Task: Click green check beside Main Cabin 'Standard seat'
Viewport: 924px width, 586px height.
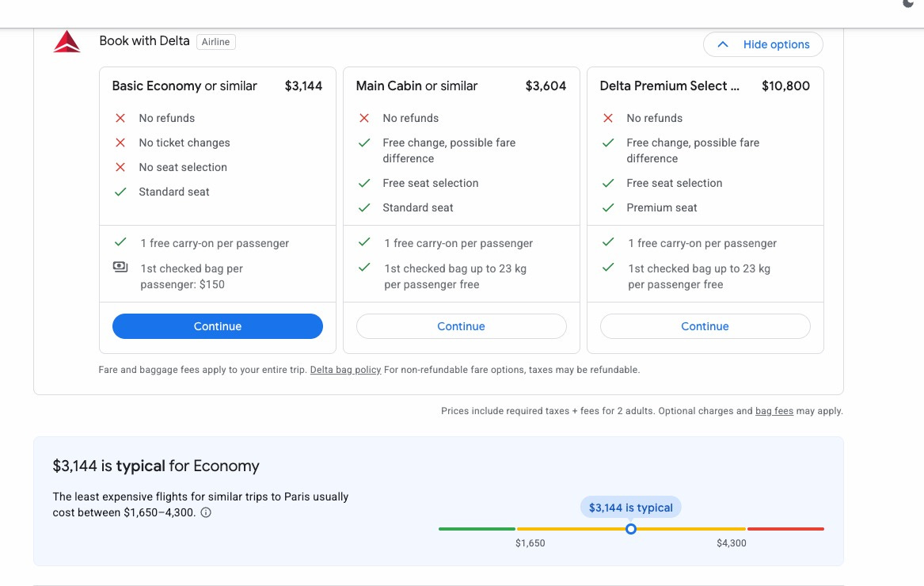Action: [364, 207]
